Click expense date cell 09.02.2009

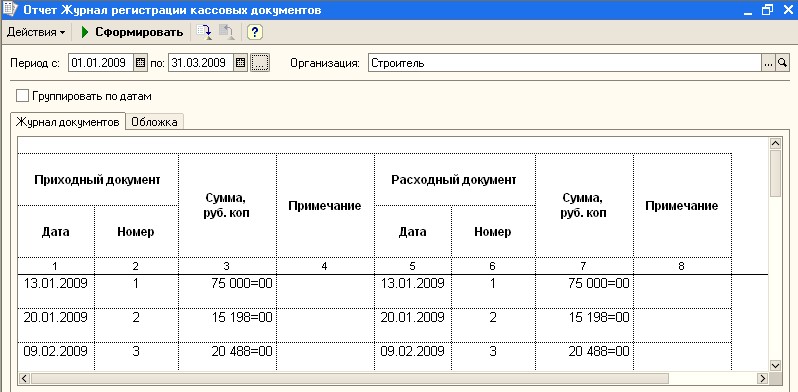click(x=413, y=356)
